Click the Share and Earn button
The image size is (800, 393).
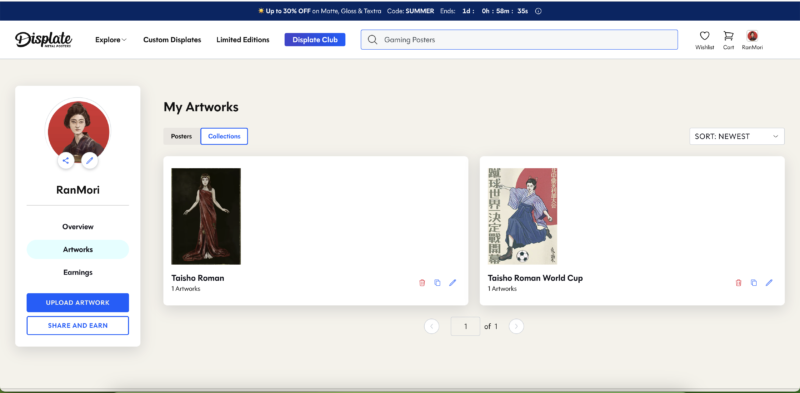78,326
